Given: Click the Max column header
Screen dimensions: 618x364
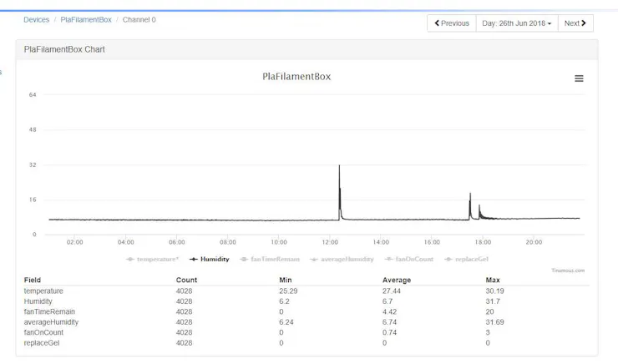Looking at the screenshot, I should click(493, 280).
